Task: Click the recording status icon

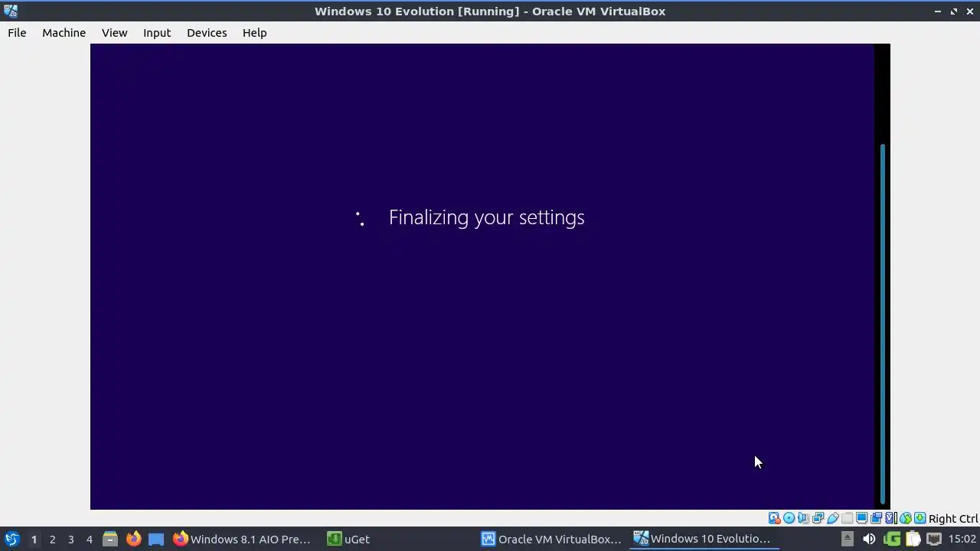Action: tap(876, 518)
